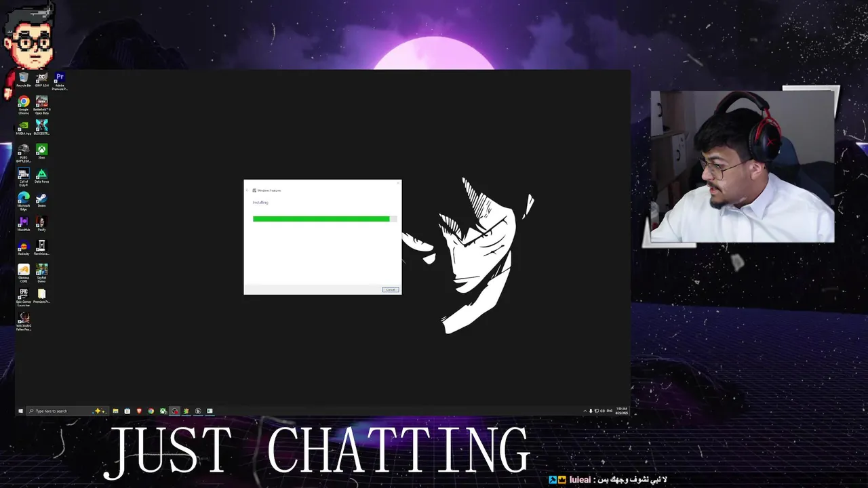868x488 pixels.
Task: Select the PUBG BATTLEGROUNDS desktop icon
Action: click(24, 153)
